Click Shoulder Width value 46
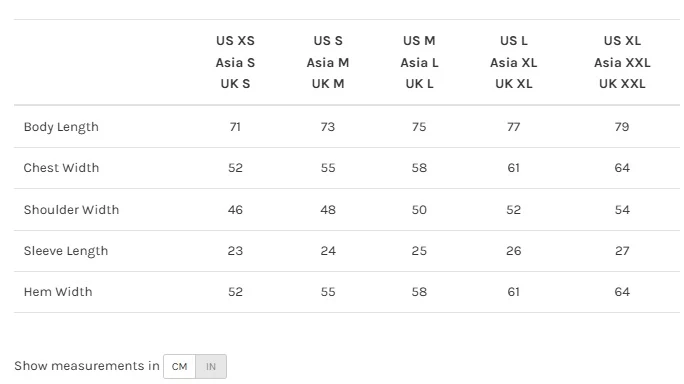684x384 pixels. pyautogui.click(x=235, y=210)
